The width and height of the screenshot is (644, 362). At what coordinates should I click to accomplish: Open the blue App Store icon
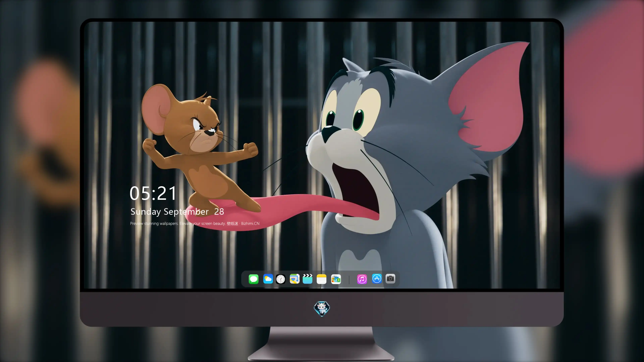[377, 279]
